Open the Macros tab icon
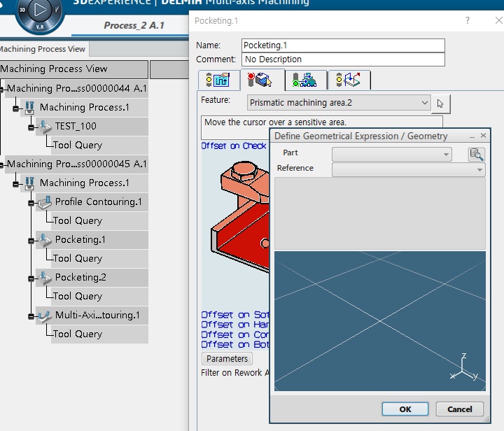Viewport: 504px width, 431px height. (349, 80)
